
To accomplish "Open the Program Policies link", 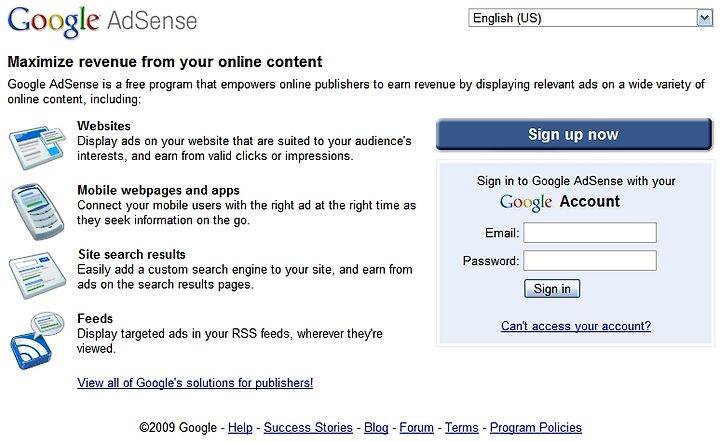I will point(536,428).
